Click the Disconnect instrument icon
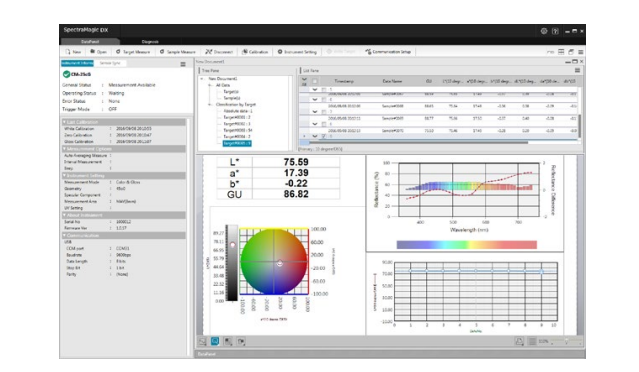The image size is (639, 372). coord(209,52)
